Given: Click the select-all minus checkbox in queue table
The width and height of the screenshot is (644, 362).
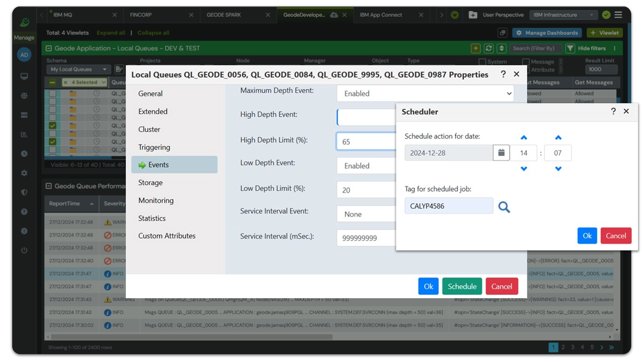Looking at the screenshot, I should (x=52, y=82).
